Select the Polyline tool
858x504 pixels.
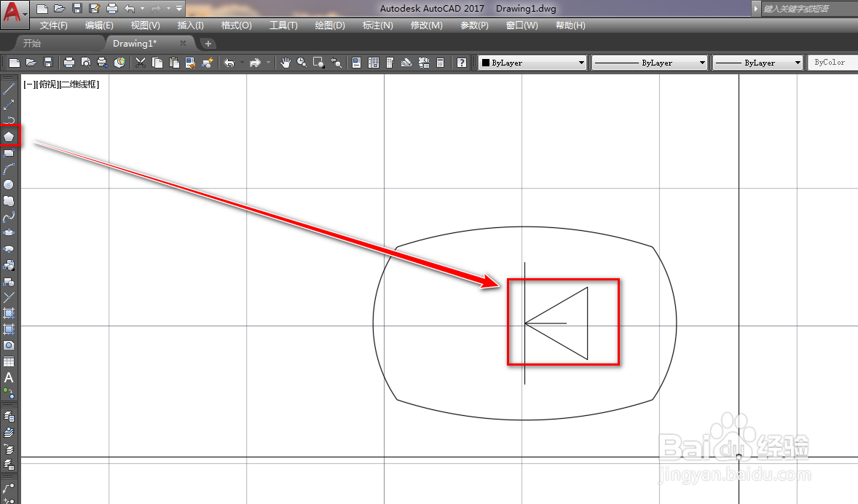9,120
